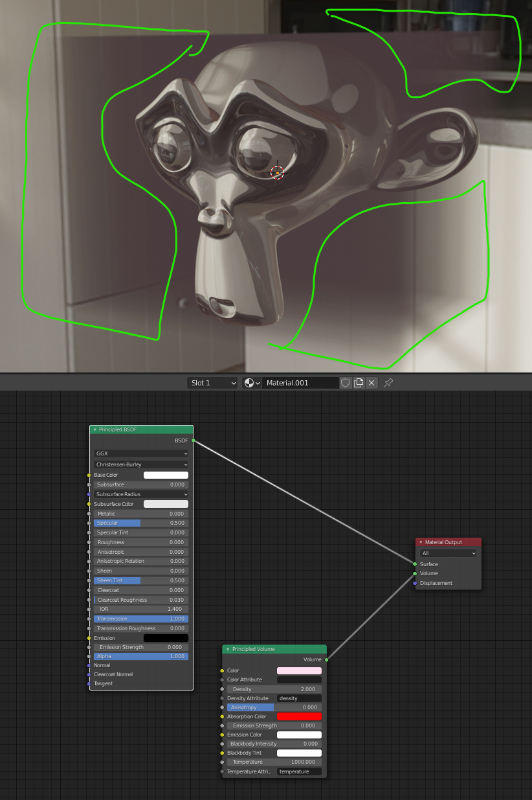Click the Roughness slider
Image resolution: width=532 pixels, height=800 pixels.
pyautogui.click(x=141, y=542)
